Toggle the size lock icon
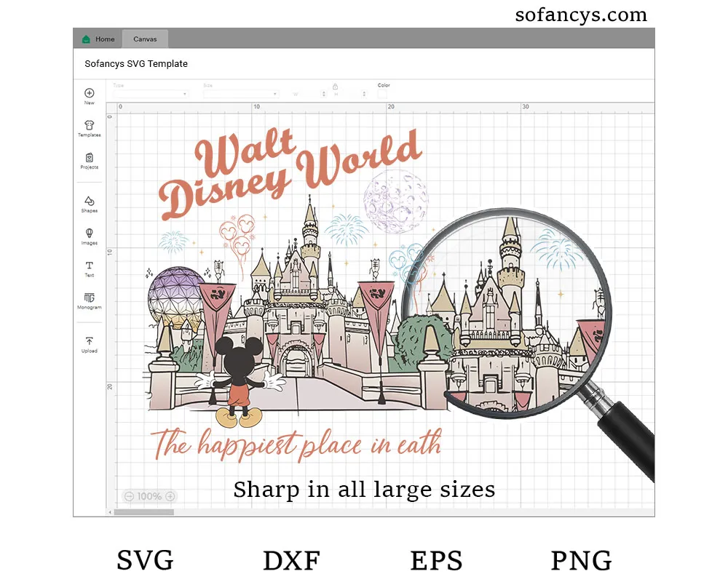Screen dimensions: 728x582 click(x=335, y=87)
